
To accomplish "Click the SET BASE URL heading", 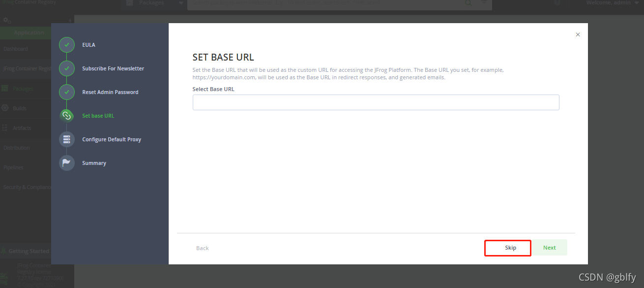I will (223, 57).
